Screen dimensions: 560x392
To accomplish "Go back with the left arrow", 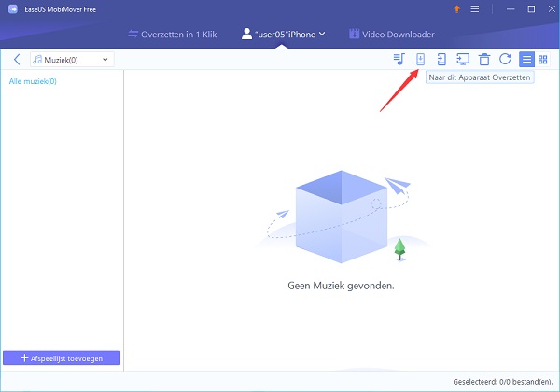I will point(17,60).
